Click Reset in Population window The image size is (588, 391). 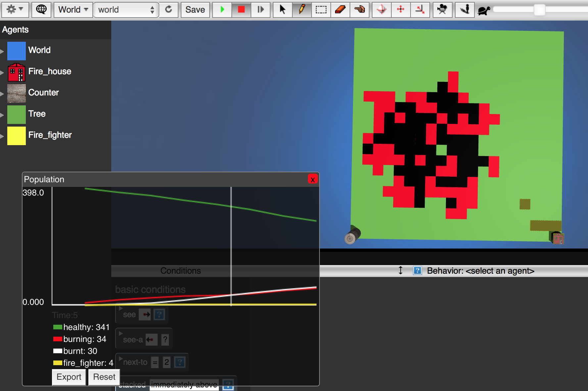click(104, 377)
